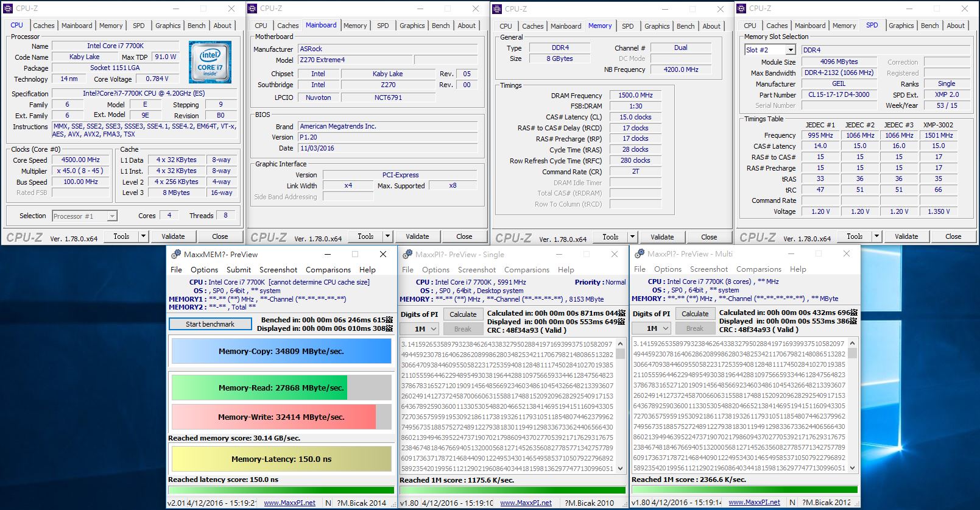980x510 pixels.
Task: Click Memory-Copy result bar
Action: [281, 352]
